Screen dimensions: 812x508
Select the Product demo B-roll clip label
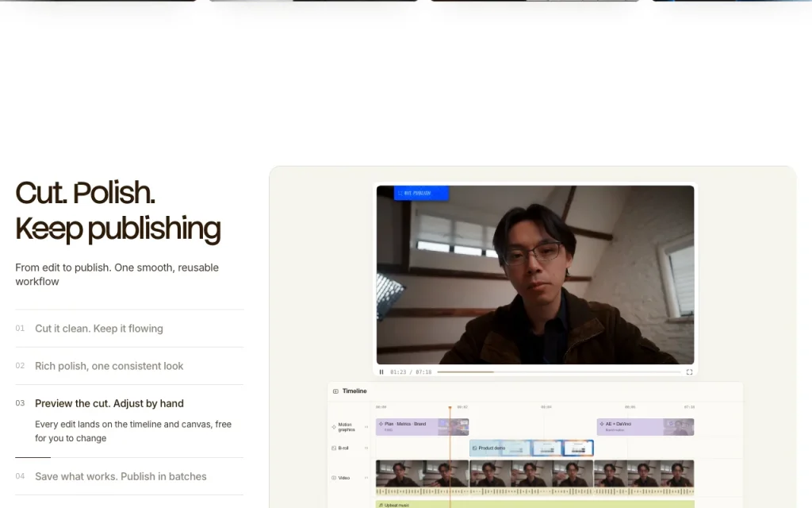click(492, 448)
